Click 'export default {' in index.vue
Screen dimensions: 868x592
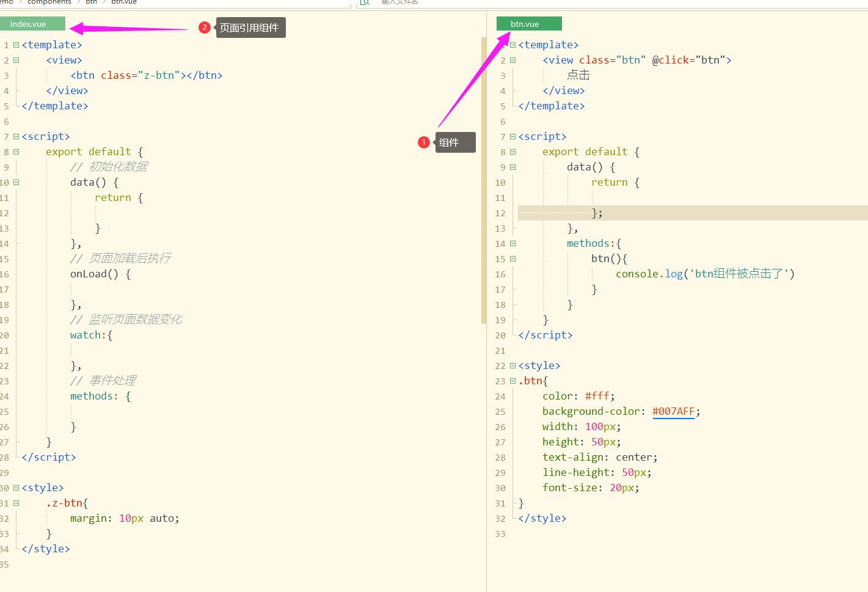(95, 152)
